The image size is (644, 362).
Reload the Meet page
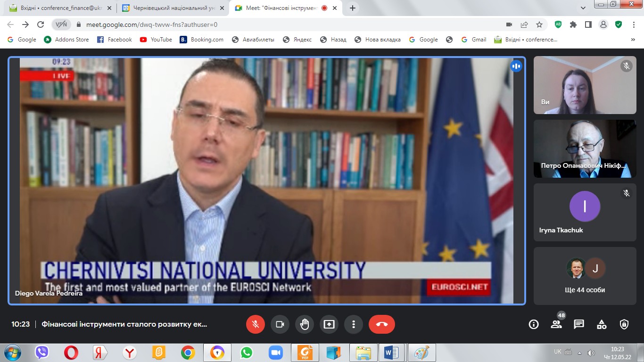(x=41, y=25)
